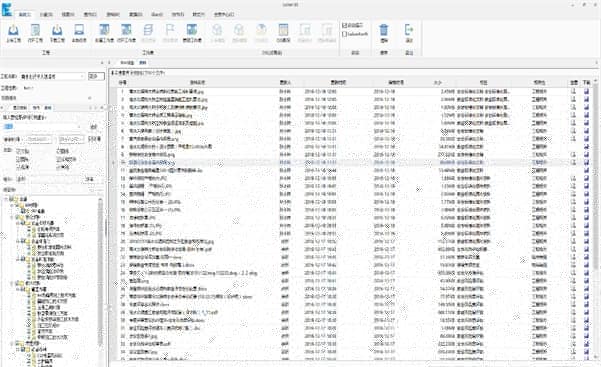Click the greyed-out database cylinder ribbon icon

148,30
